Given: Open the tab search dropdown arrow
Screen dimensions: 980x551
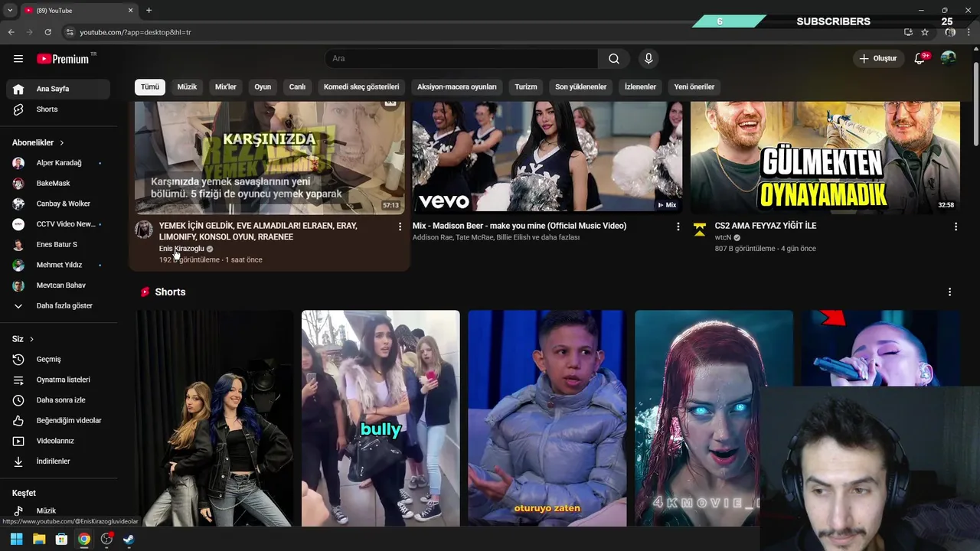Looking at the screenshot, I should [10, 11].
